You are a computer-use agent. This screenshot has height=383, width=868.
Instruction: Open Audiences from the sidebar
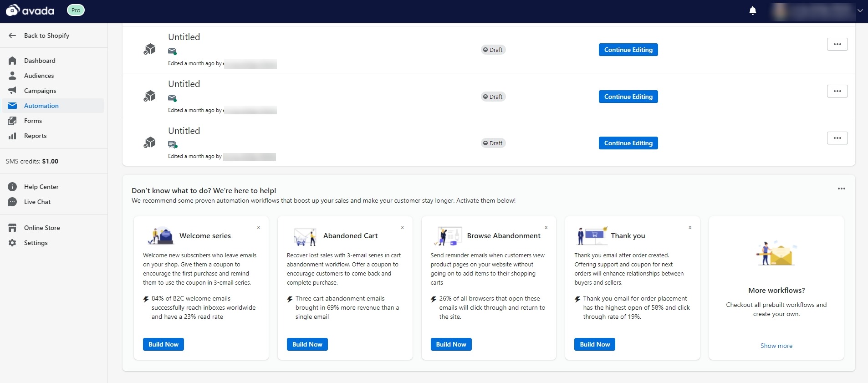coord(39,76)
